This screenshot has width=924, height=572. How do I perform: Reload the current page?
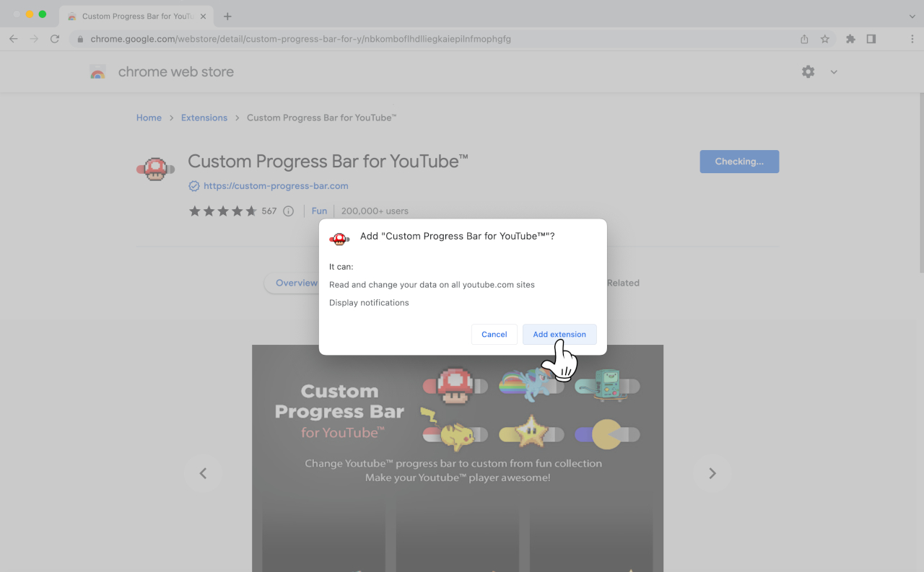(x=55, y=39)
